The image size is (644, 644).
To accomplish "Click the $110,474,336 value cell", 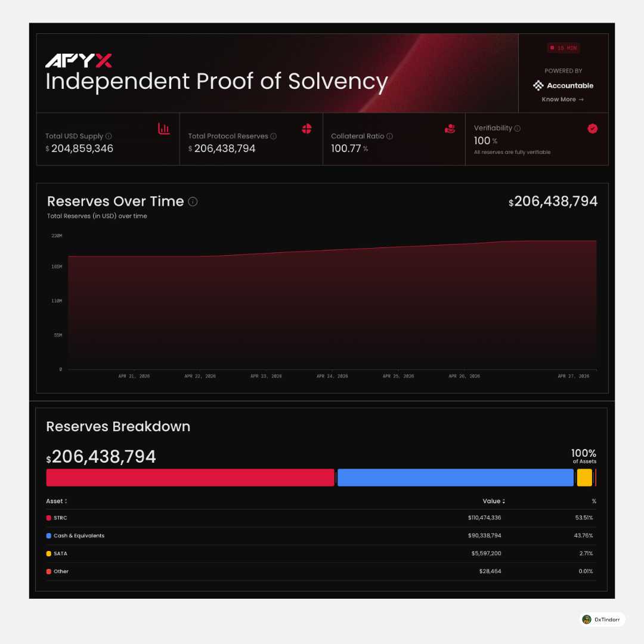I will tap(484, 518).
